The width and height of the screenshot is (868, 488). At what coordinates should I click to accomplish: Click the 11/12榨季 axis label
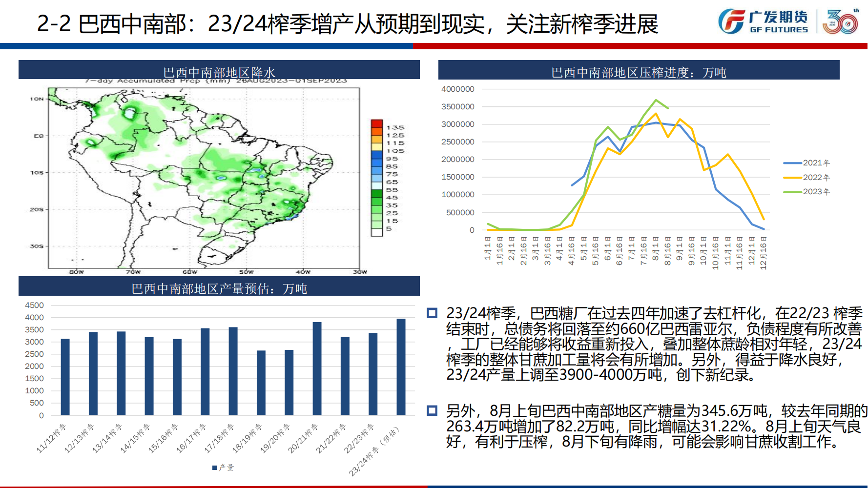coord(51,438)
